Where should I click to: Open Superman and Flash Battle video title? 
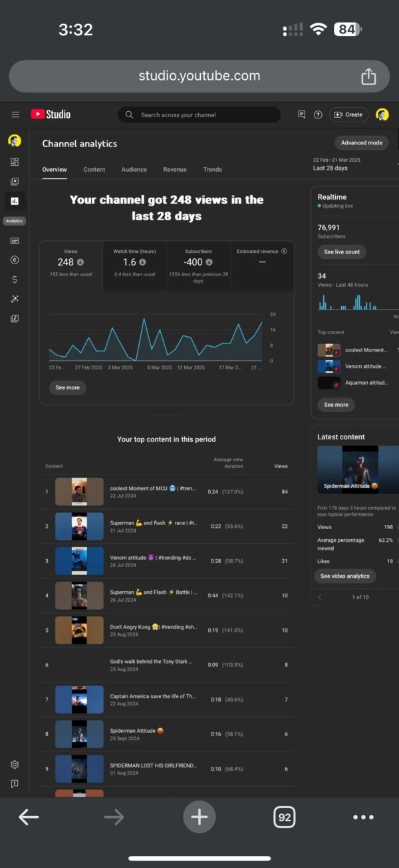pyautogui.click(x=154, y=592)
